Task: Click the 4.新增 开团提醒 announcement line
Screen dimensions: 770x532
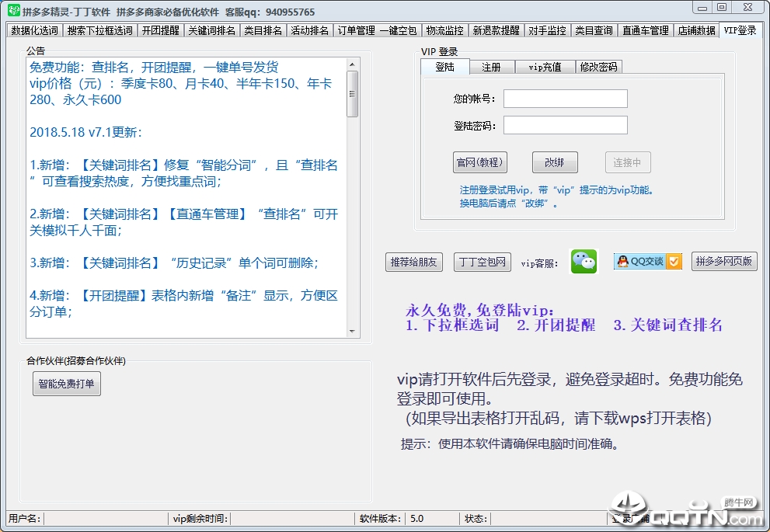Action: (183, 304)
